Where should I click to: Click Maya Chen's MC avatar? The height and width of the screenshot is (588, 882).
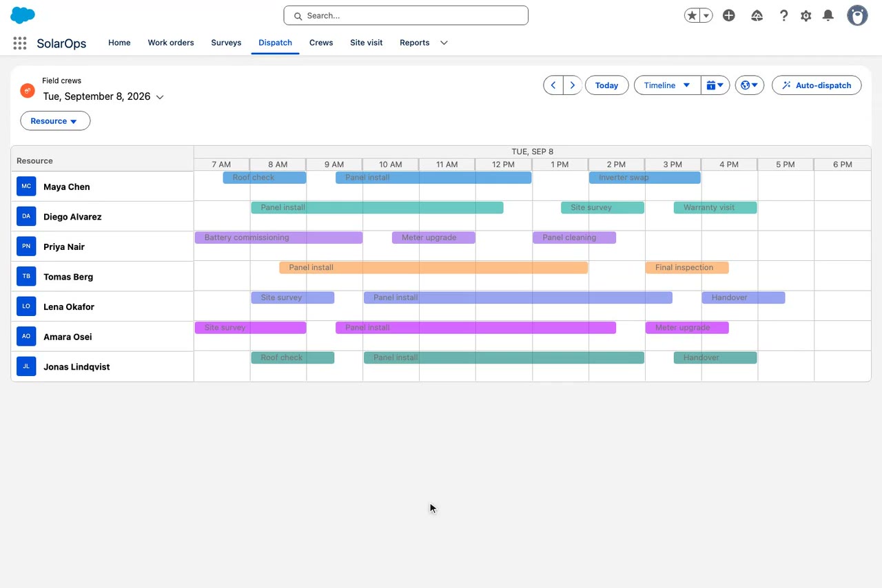(26, 186)
